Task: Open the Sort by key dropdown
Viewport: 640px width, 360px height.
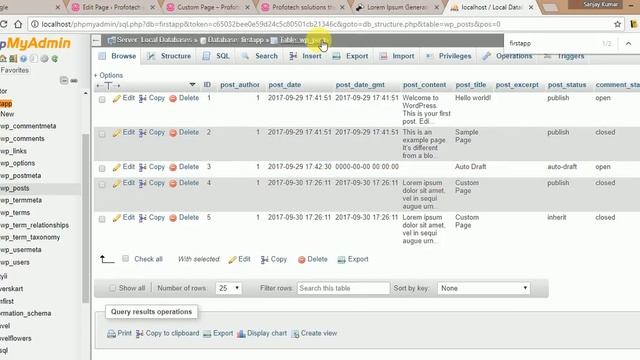Action: (x=483, y=288)
